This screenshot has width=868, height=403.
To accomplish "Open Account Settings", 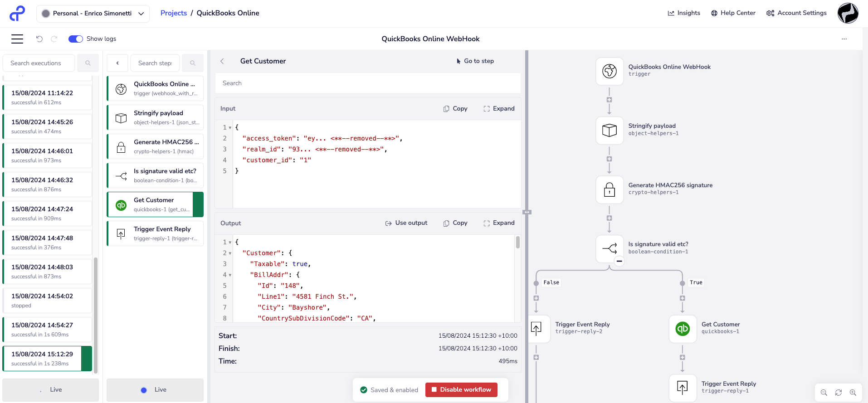I will 796,13.
